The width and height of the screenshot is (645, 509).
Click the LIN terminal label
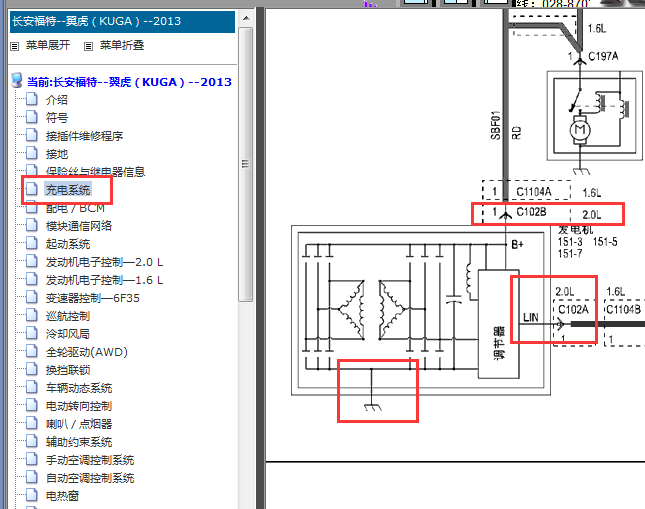pos(530,318)
